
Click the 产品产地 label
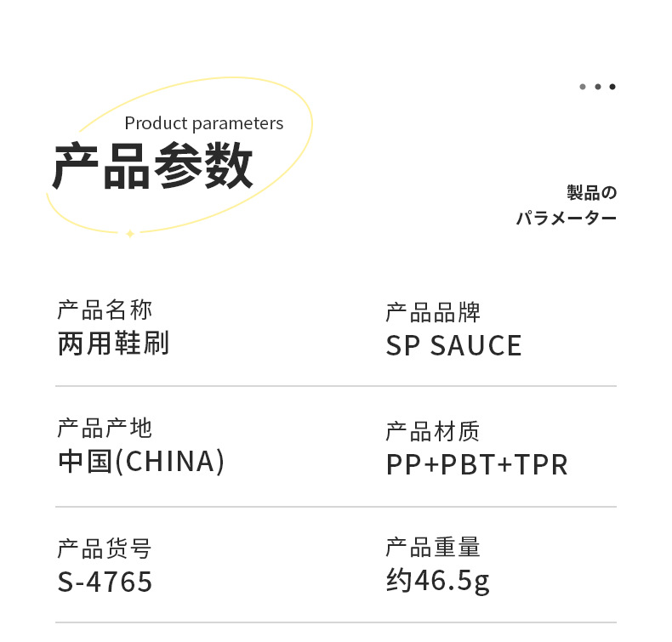(x=105, y=428)
